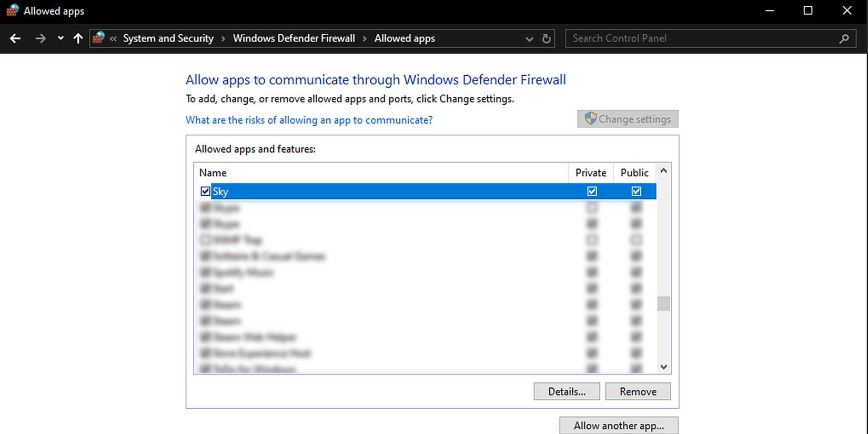Viewport: 868px width, 434px height.
Task: Expand chevron after System and Security
Action: coord(223,39)
